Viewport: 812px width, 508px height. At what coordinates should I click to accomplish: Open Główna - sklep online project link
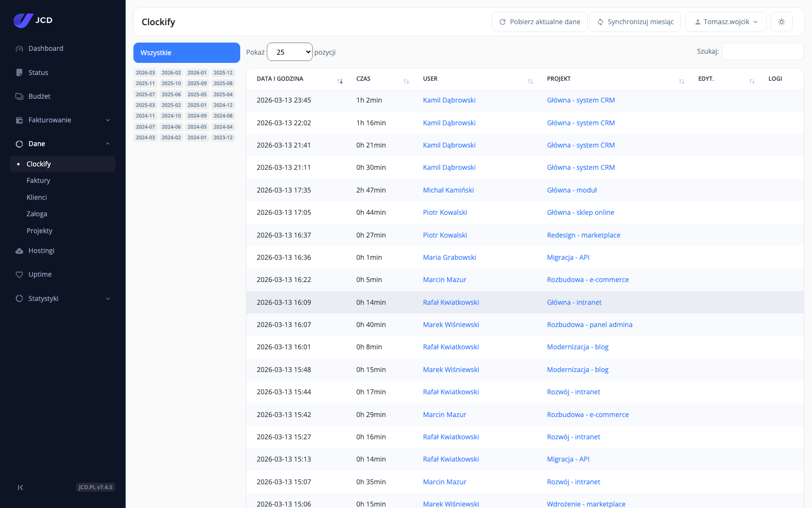coord(580,212)
